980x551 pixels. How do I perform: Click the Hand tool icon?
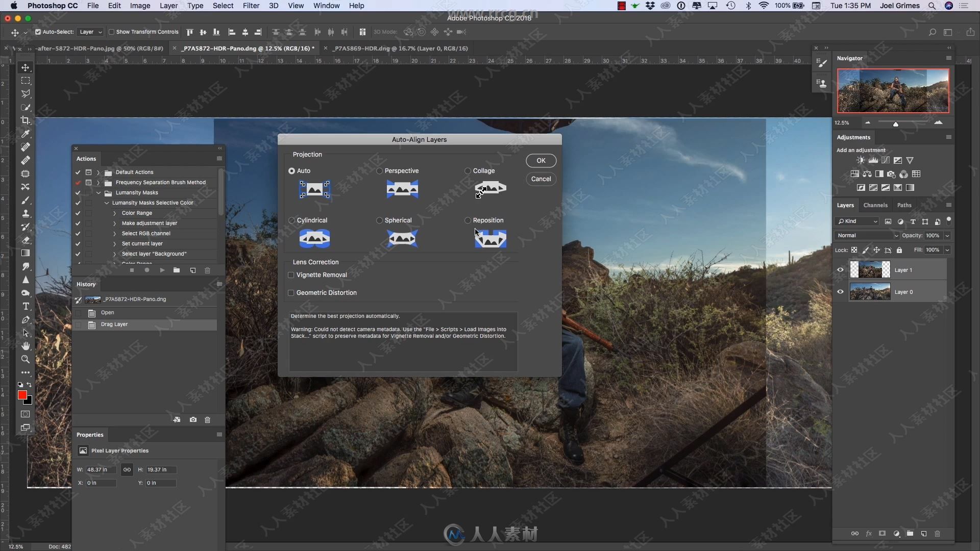click(26, 346)
